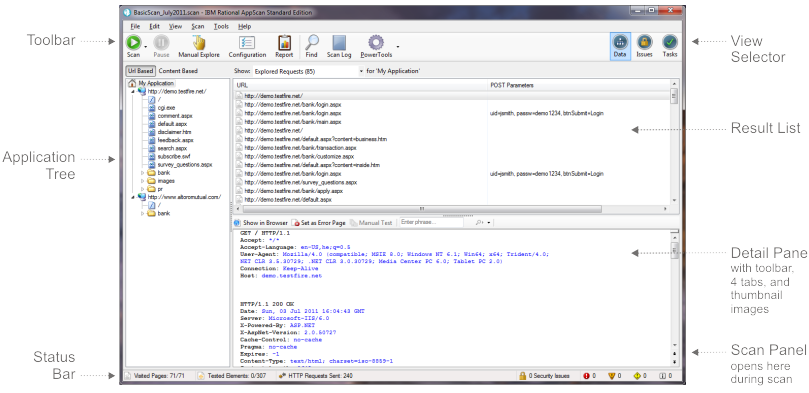Select cgi.exe in the application tree
The width and height of the screenshot is (809, 393).
tap(162, 108)
